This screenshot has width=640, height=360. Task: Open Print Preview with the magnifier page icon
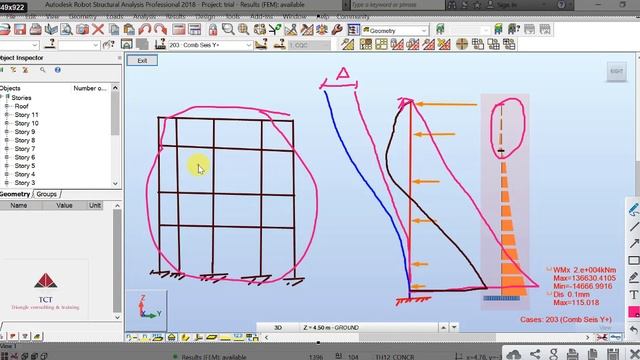67,29
